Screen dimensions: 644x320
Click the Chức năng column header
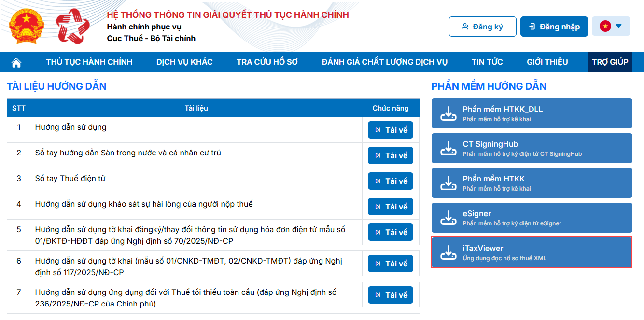391,108
